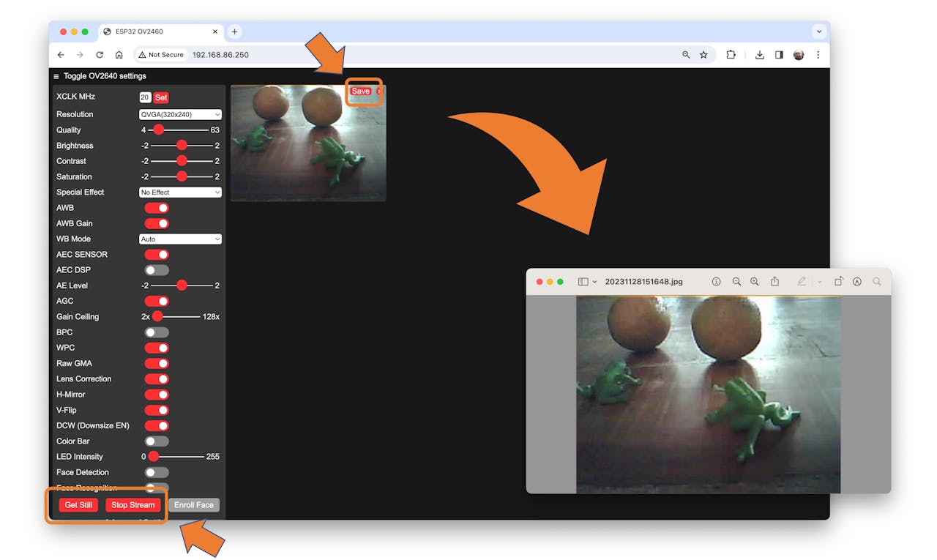This screenshot has width=937, height=560.
Task: Enable the Face Detection switch
Action: (x=157, y=473)
